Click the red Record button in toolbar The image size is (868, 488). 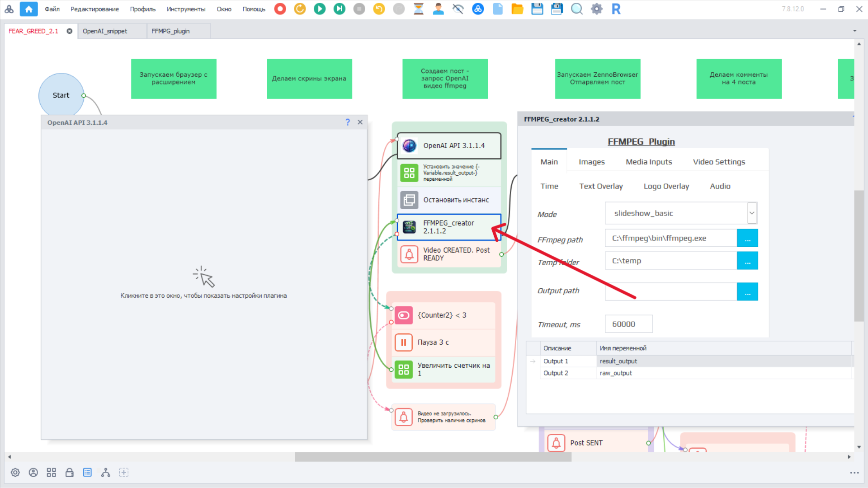[280, 9]
